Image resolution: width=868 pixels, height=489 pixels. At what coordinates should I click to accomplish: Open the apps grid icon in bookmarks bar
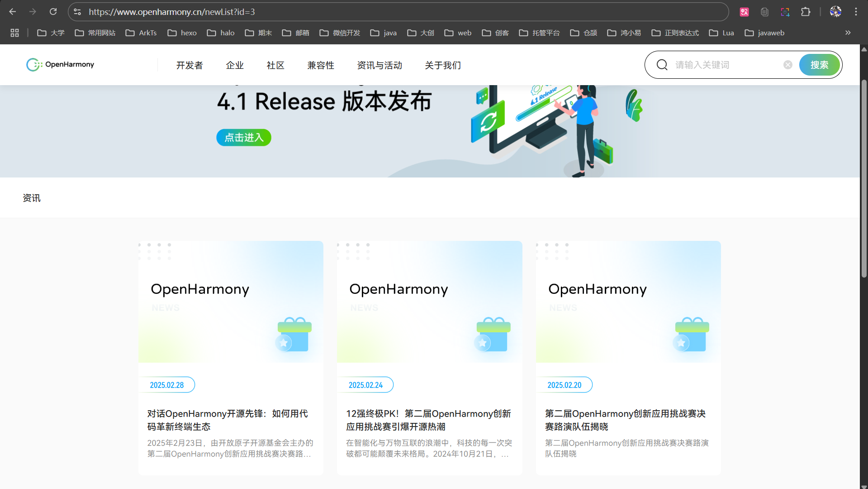tap(14, 33)
